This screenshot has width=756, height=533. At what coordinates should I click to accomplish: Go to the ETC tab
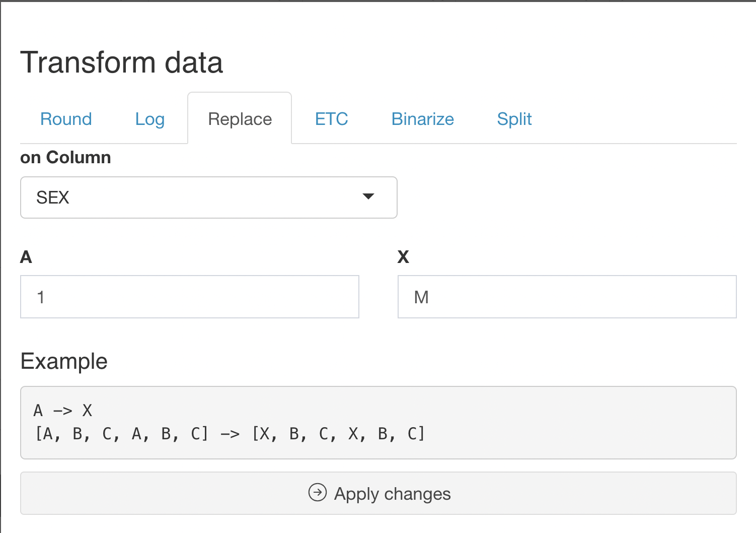coord(331,119)
